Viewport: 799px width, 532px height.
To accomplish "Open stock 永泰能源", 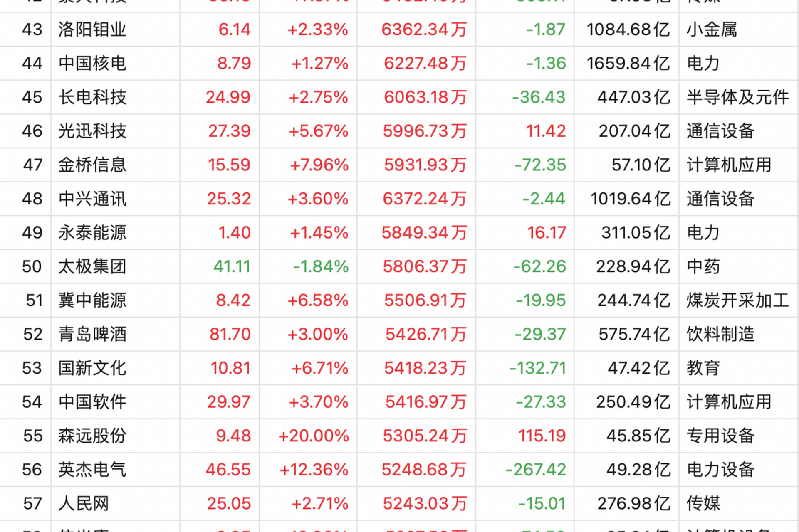I will (x=92, y=233).
